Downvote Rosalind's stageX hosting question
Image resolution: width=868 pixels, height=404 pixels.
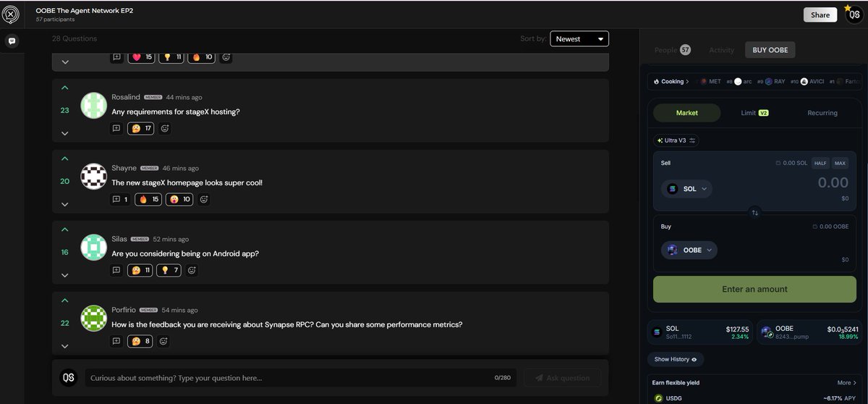coord(65,133)
